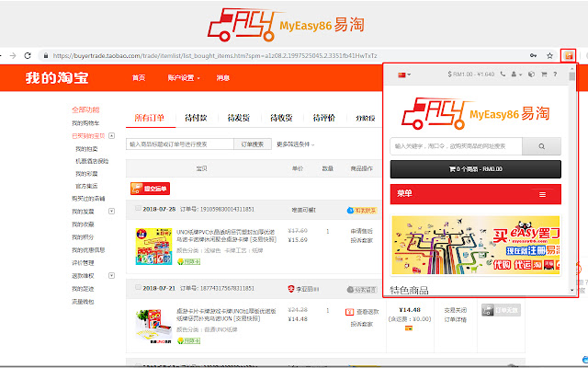This screenshot has height=368, width=588.
Task: Collapse the 已买到的宝贝 sidebar section
Action: pyautogui.click(x=111, y=135)
